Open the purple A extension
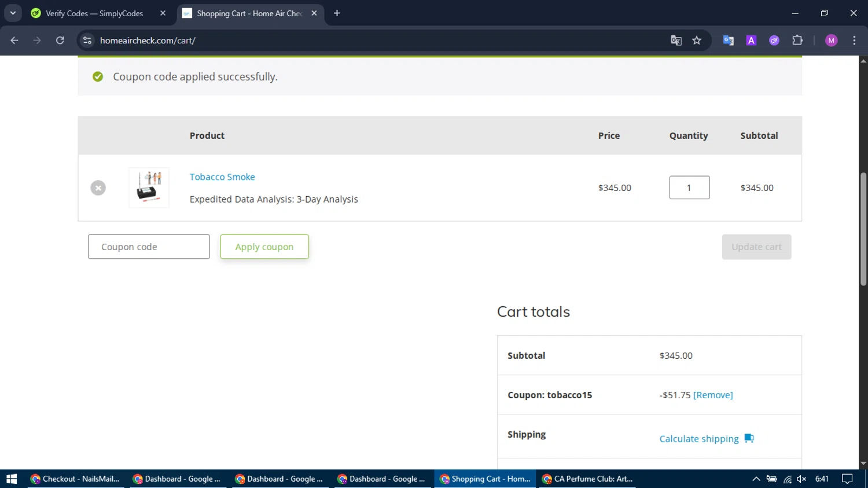Image resolution: width=868 pixels, height=488 pixels. pos(751,41)
